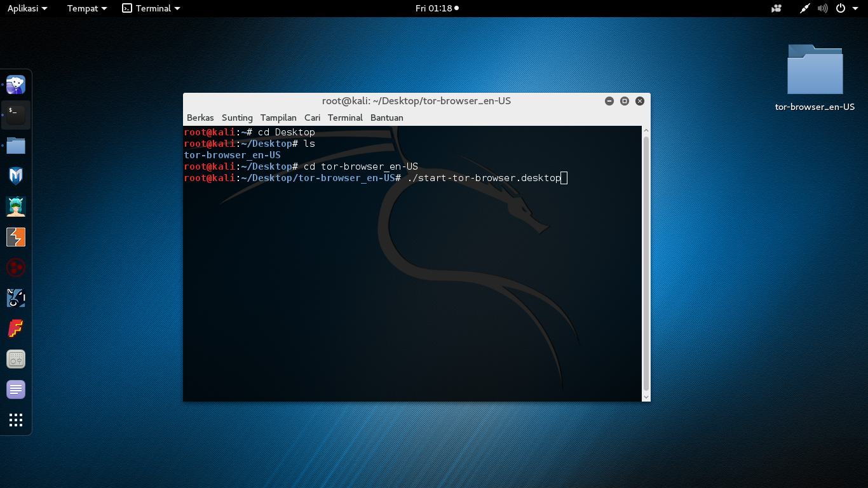This screenshot has width=868, height=488.
Task: Open the Terminal menu in the window menubar
Action: pyautogui.click(x=345, y=118)
